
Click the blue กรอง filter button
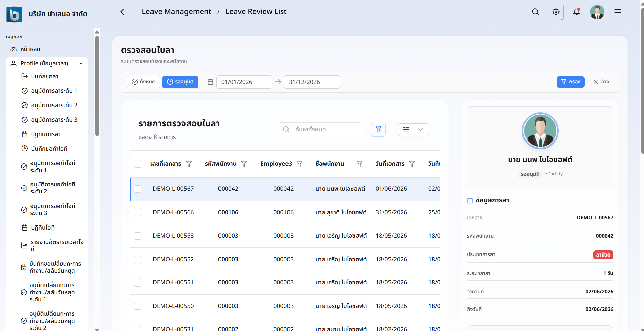tap(571, 82)
